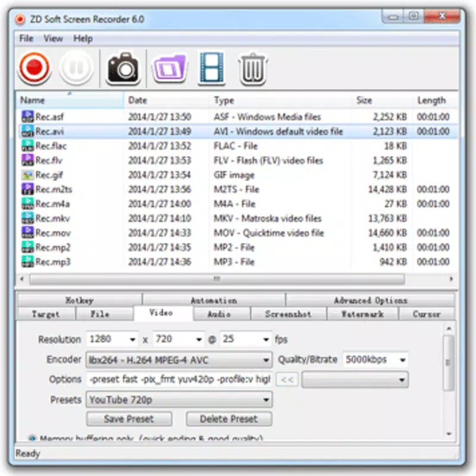Expand the resolution height dropdown showing 720
476x476 pixels.
coord(199,339)
